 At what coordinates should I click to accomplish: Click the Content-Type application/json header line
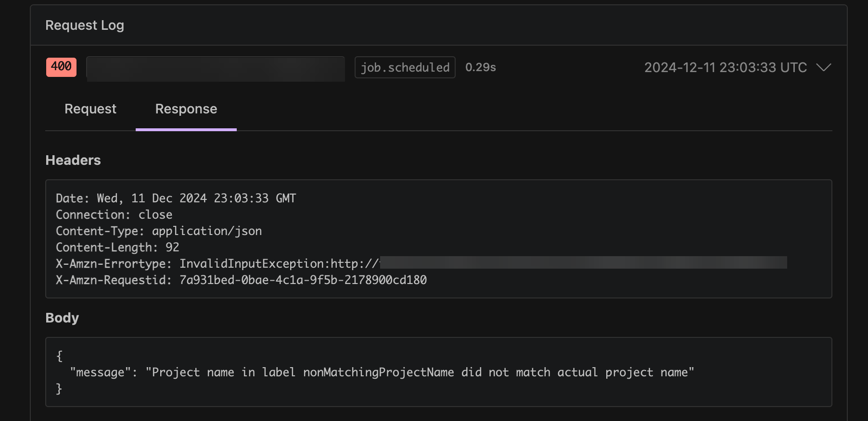coord(159,231)
